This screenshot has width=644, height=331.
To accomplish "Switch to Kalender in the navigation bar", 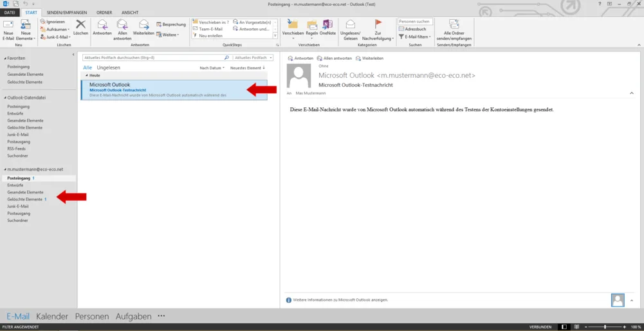I will pos(52,316).
